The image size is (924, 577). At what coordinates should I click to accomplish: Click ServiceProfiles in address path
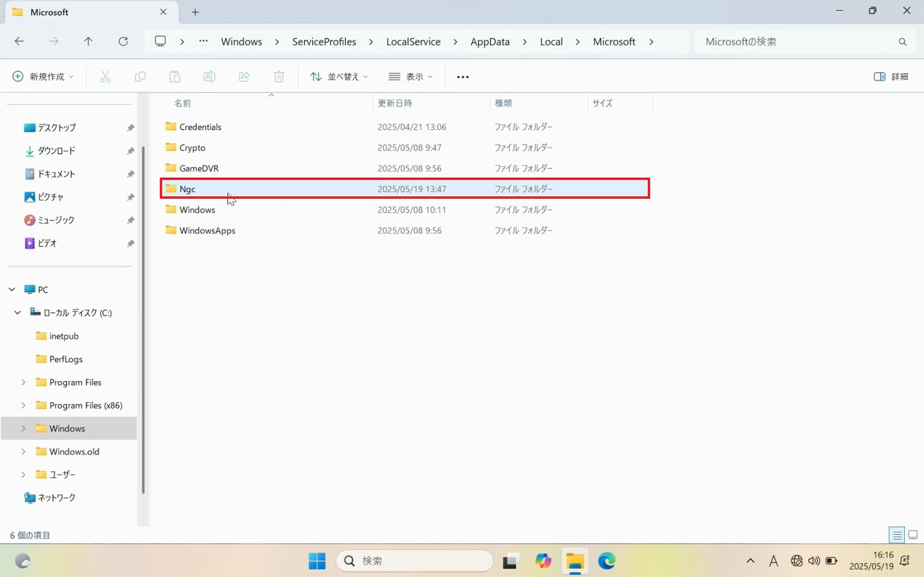324,42
